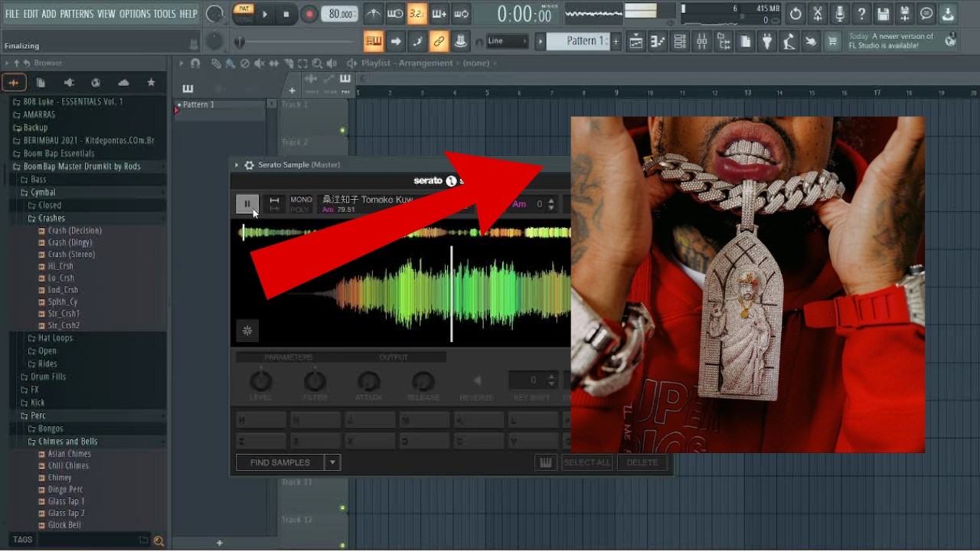Open the tempo tapper icon
Viewport: 980px width, 551px height.
tap(789, 41)
